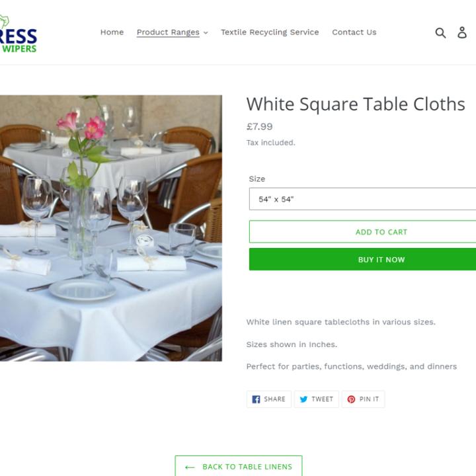Open the search magnifier icon
This screenshot has width=476, height=476.
click(440, 32)
